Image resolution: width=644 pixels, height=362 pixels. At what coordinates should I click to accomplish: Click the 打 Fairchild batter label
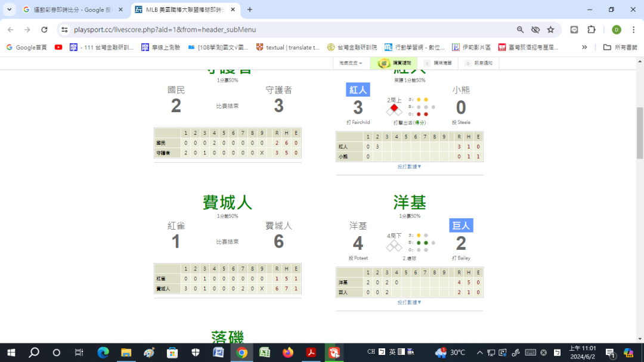(x=358, y=122)
